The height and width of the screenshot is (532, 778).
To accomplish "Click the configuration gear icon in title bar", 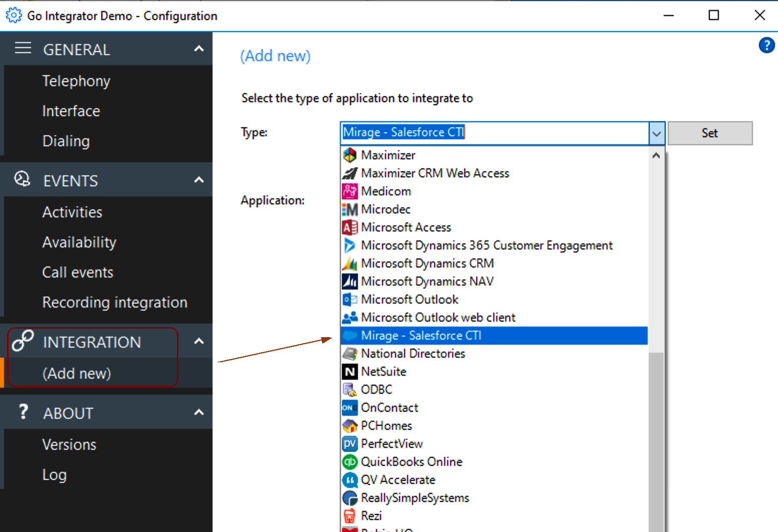I will 14,16.
